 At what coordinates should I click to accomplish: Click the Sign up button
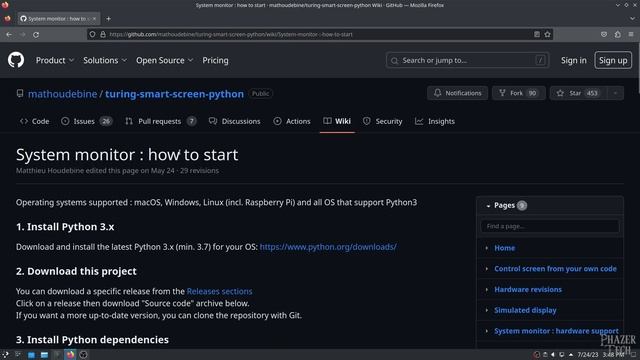point(613,60)
